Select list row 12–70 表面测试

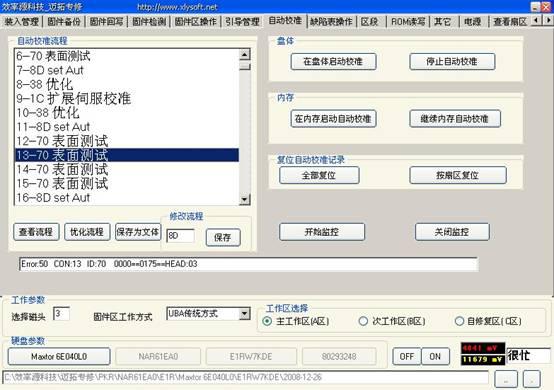pyautogui.click(x=127, y=141)
